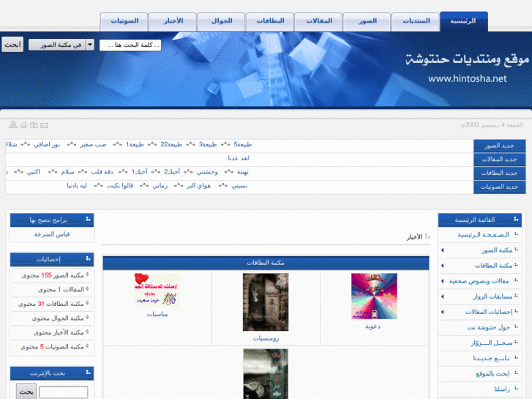The image size is (532, 399).
Task: Click the ابحث button in the banner
Action: [12, 45]
